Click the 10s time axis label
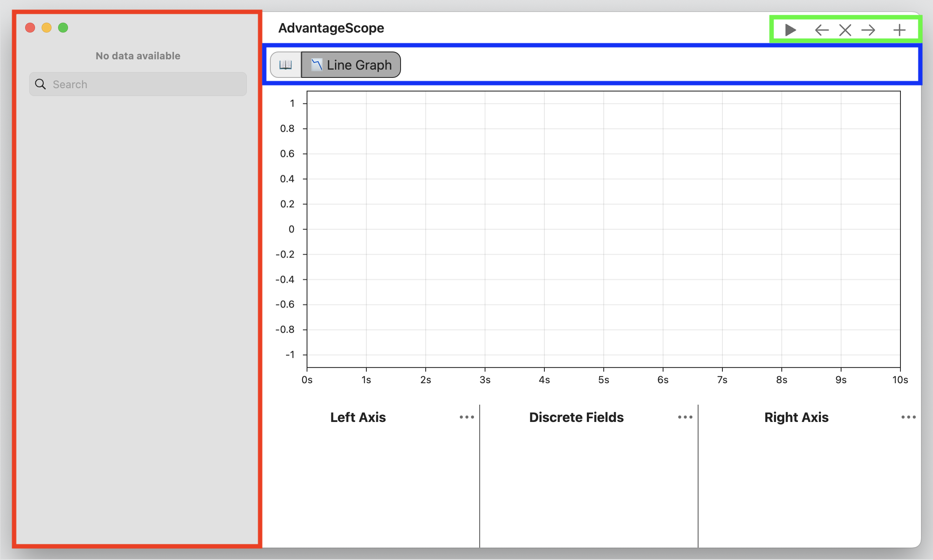The image size is (933, 560). point(900,380)
